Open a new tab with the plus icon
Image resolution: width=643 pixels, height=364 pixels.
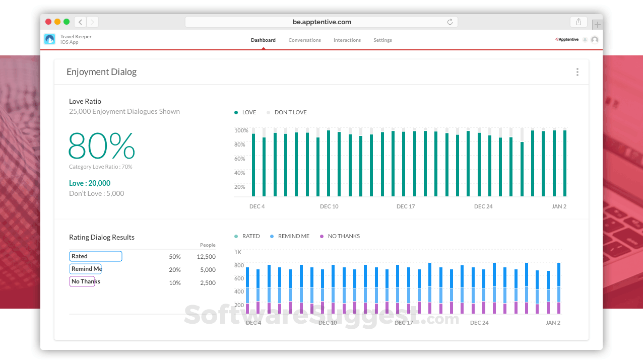pyautogui.click(x=597, y=24)
